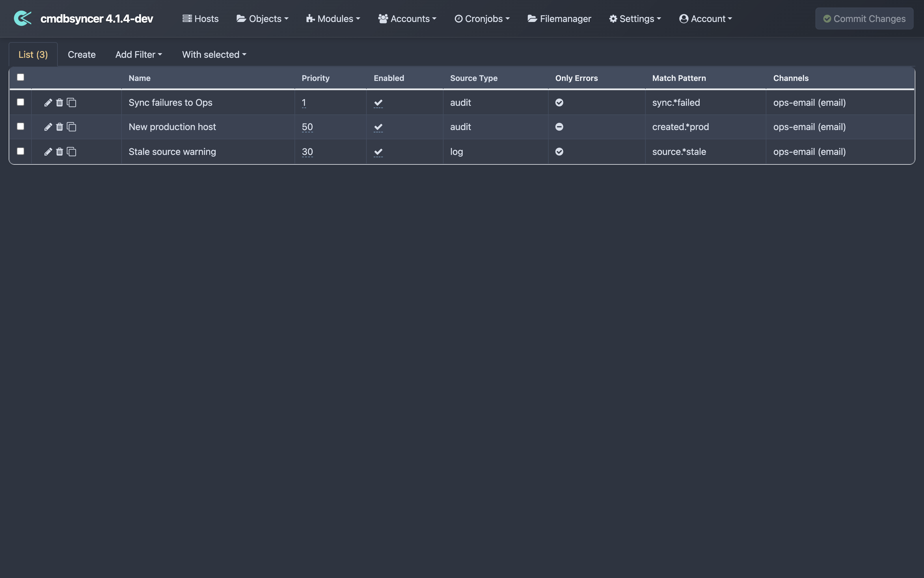Click Only Errors minus icon for New production host
Image resolution: width=924 pixels, height=578 pixels.
(x=559, y=127)
